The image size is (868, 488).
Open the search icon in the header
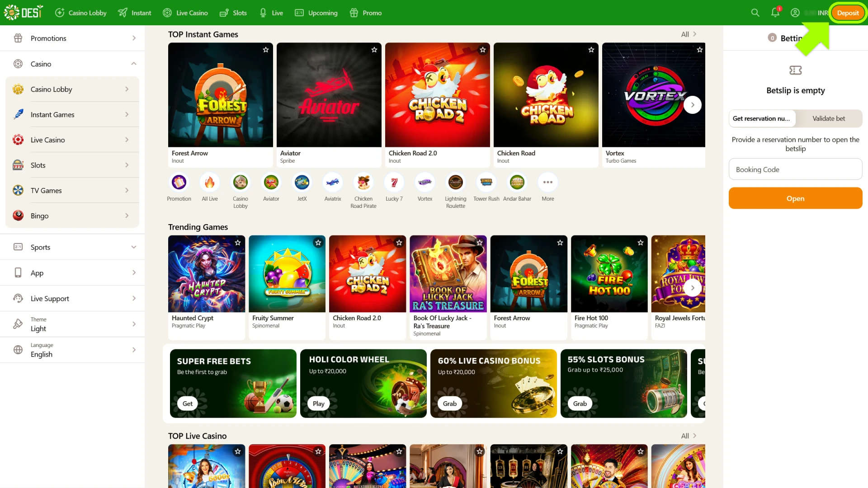(x=755, y=13)
